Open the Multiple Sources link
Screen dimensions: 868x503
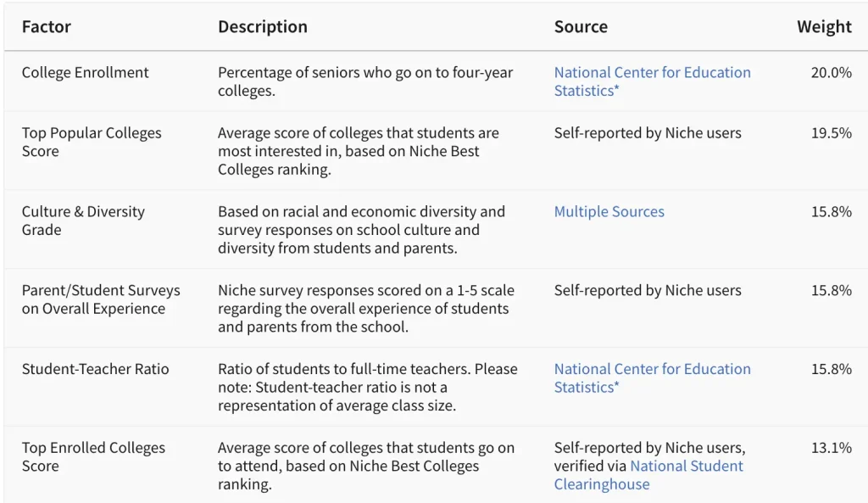click(609, 212)
